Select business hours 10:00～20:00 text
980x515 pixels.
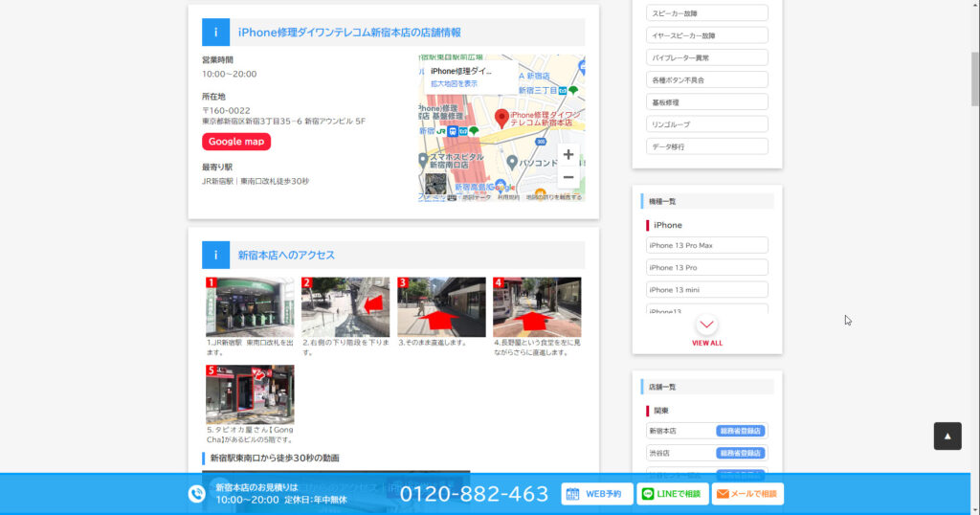[x=229, y=74]
